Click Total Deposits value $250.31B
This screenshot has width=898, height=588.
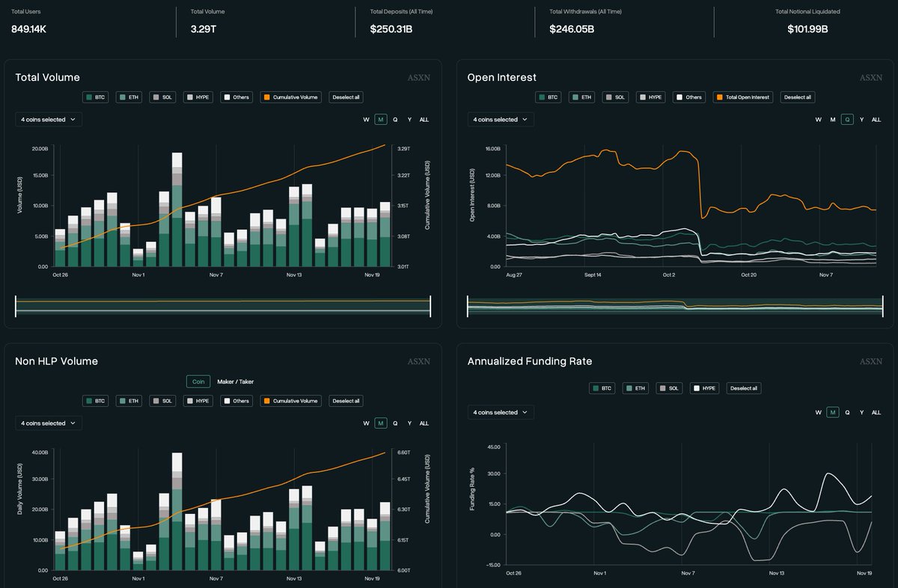[391, 29]
